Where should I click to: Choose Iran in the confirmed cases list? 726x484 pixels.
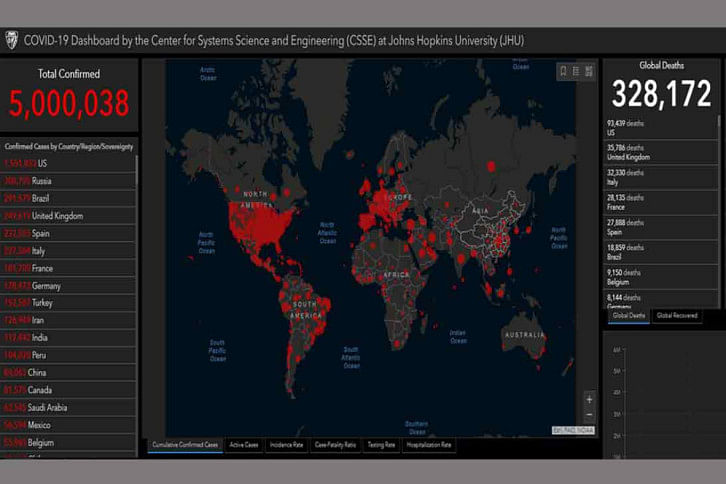tap(68, 321)
